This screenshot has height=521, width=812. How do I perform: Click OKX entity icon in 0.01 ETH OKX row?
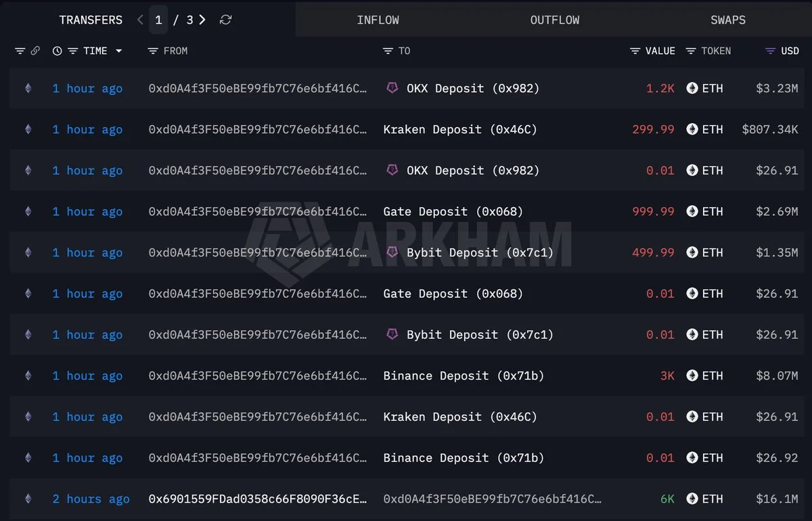pos(392,170)
